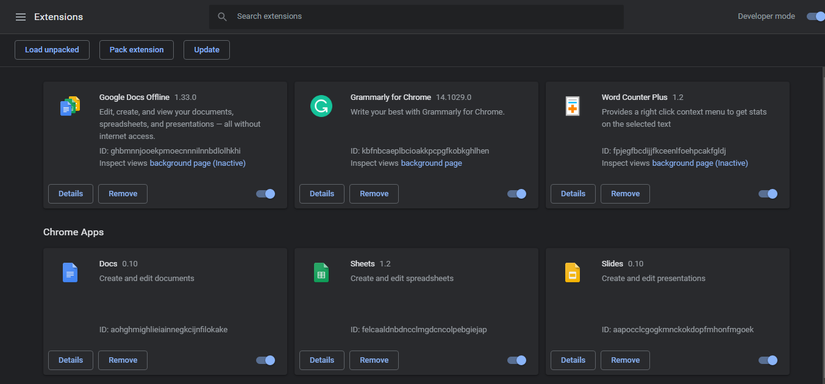Click the Sheets app green icon

pos(321,272)
